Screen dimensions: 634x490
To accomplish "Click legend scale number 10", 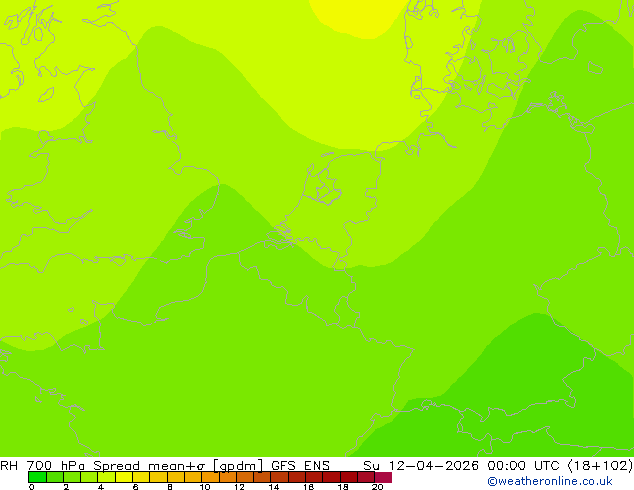I will tap(205, 487).
